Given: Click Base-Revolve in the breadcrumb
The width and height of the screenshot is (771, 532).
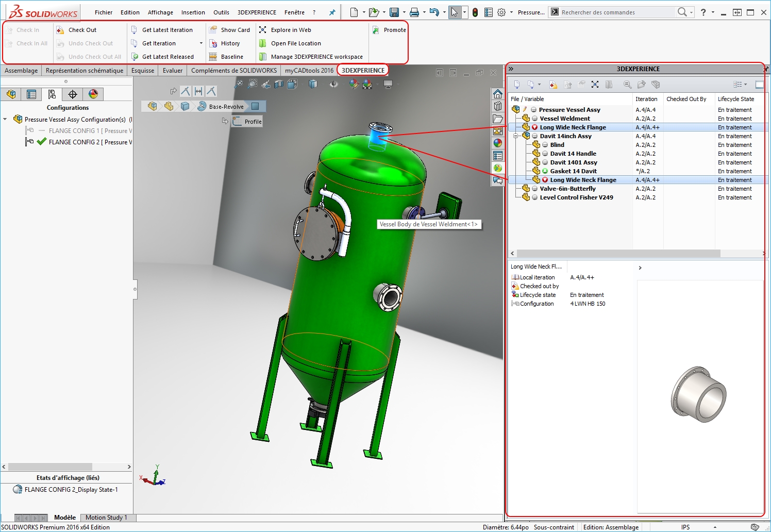Looking at the screenshot, I should [221, 106].
